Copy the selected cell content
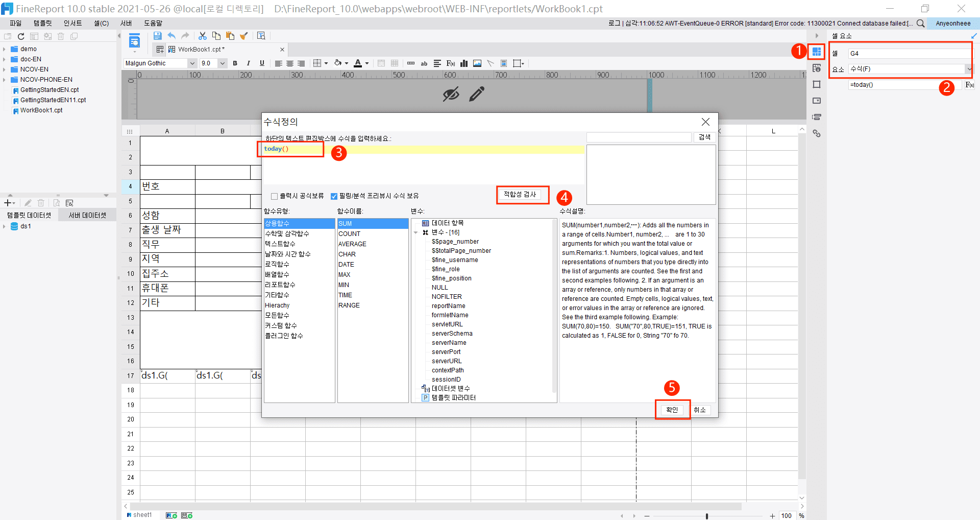980x520 pixels. (216, 36)
